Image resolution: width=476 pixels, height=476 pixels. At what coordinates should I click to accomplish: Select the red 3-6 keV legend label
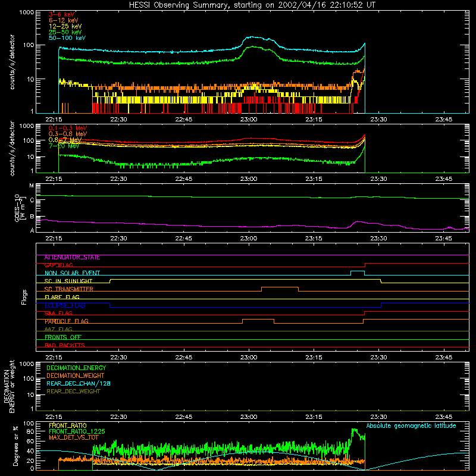click(62, 14)
